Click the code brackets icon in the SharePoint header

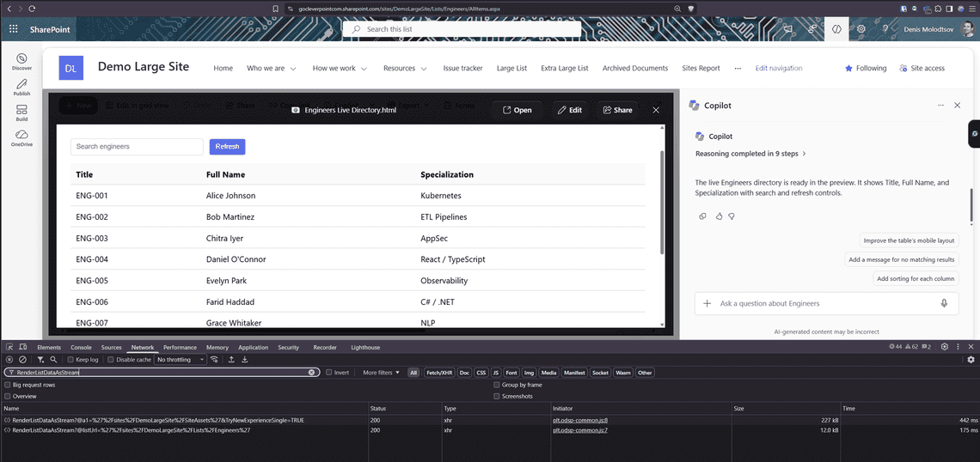click(836, 28)
